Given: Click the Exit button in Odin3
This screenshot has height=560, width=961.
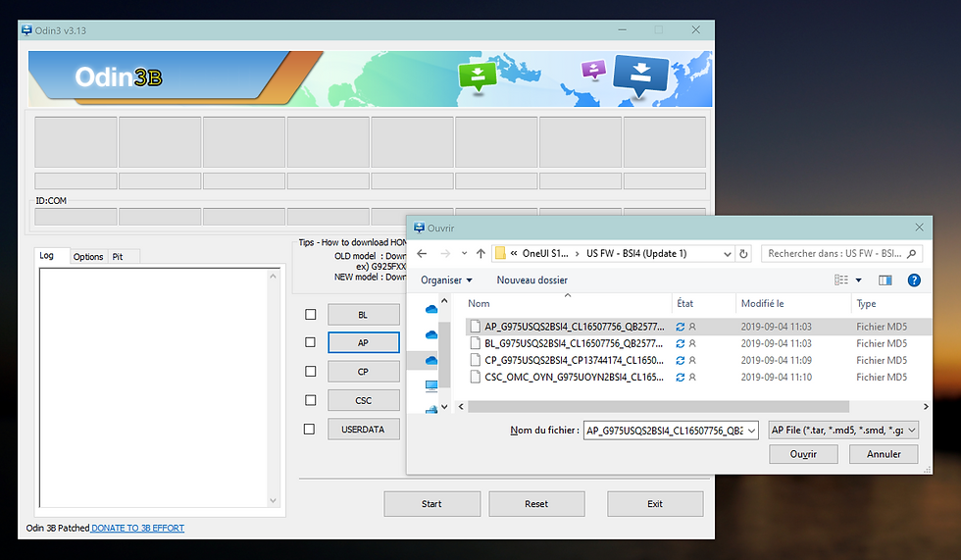Looking at the screenshot, I should [655, 504].
